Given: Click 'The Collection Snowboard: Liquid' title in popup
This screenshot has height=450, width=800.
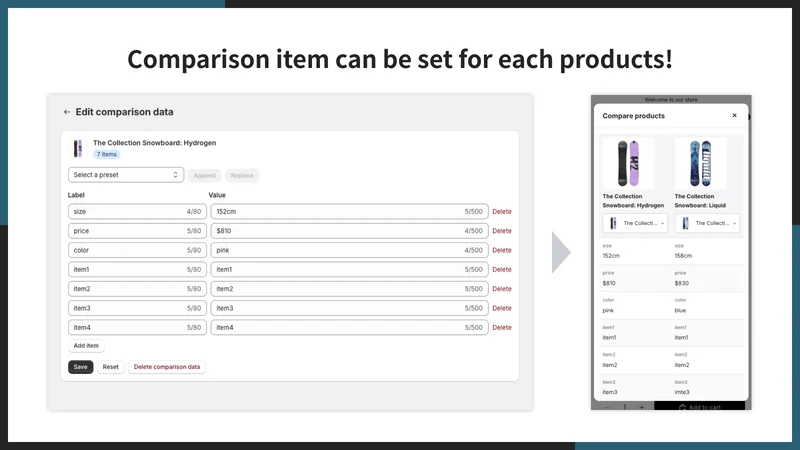Looking at the screenshot, I should [700, 201].
